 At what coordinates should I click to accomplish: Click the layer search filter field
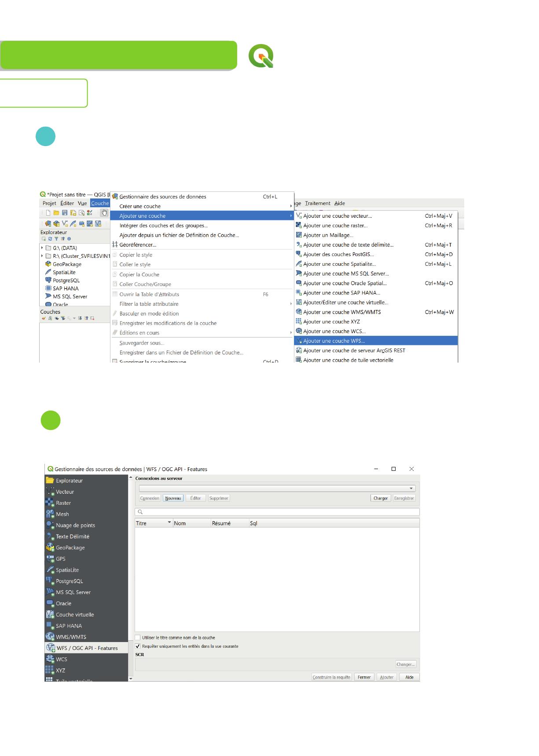tap(277, 512)
